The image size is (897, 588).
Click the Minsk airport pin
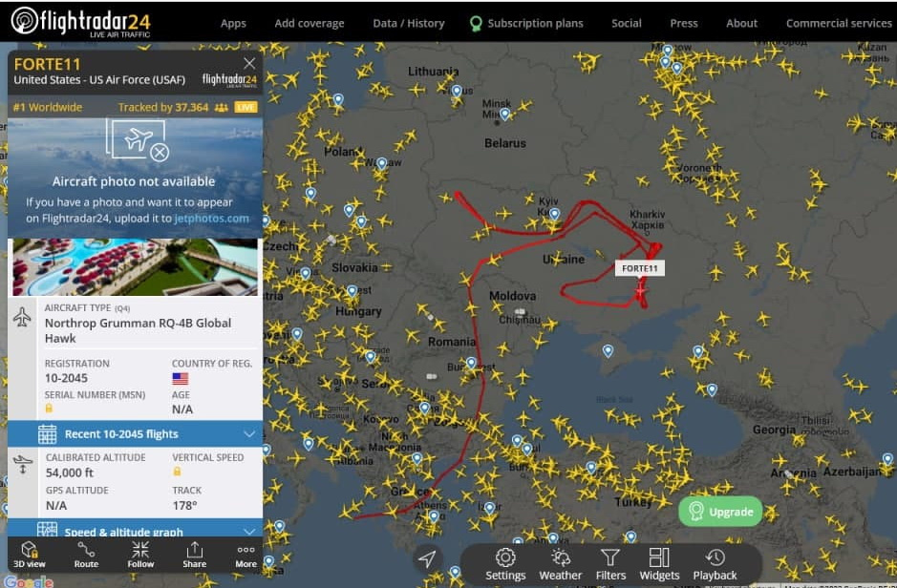tap(504, 115)
